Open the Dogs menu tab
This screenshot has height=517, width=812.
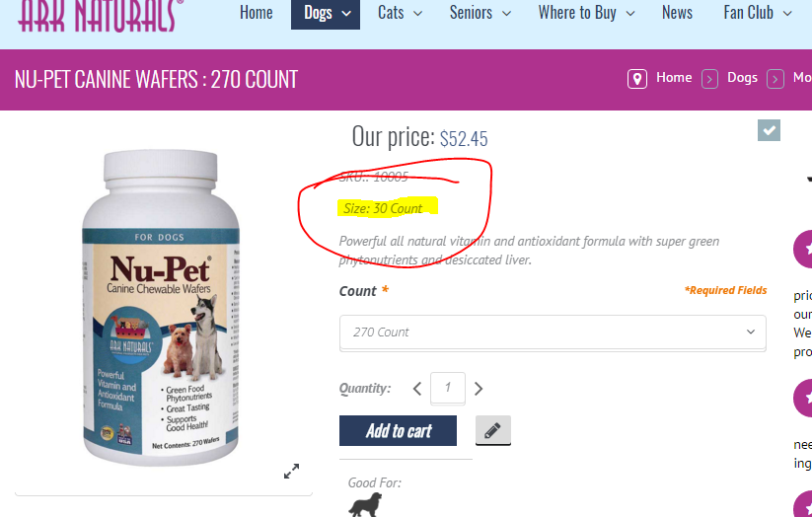[326, 14]
